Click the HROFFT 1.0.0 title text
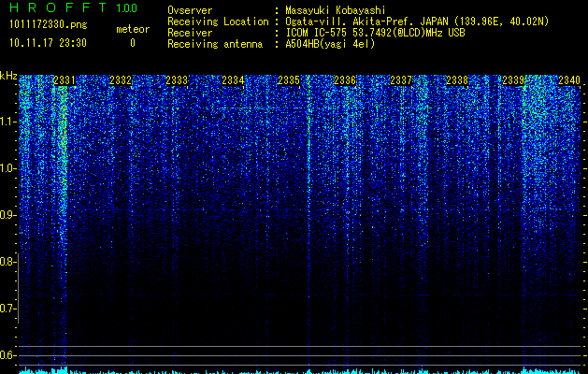 click(x=73, y=7)
